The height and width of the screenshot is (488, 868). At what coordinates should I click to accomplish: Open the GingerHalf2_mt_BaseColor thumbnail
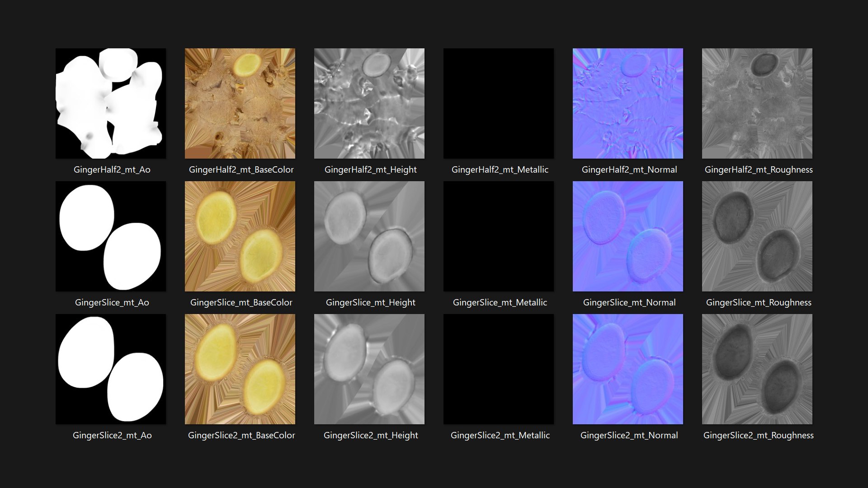click(240, 103)
